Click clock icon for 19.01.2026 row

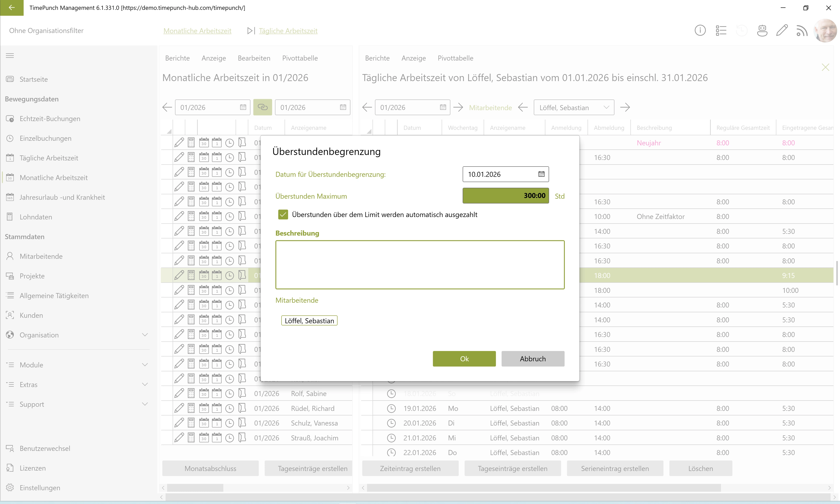(392, 408)
